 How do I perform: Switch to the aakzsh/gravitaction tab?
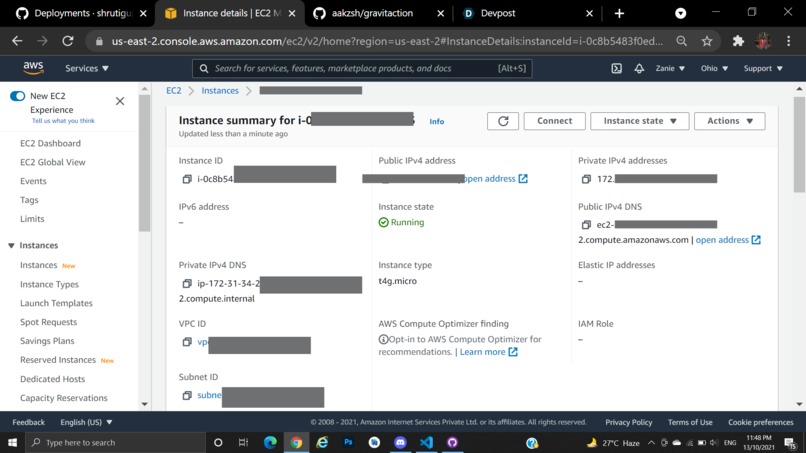tap(379, 13)
